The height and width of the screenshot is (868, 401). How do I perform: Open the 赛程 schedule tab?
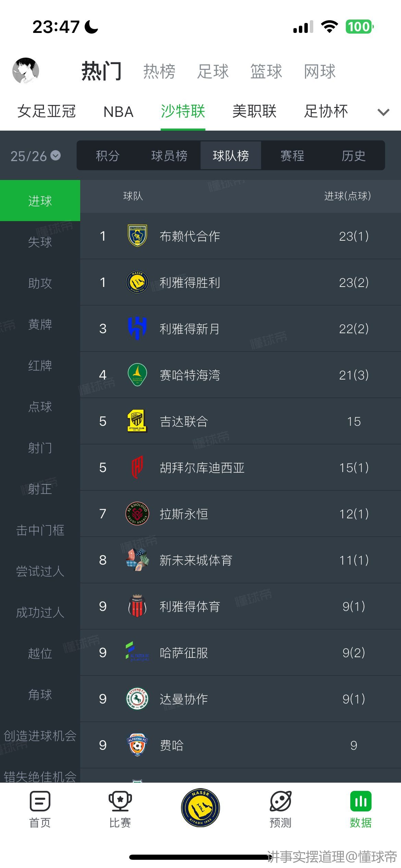(292, 156)
